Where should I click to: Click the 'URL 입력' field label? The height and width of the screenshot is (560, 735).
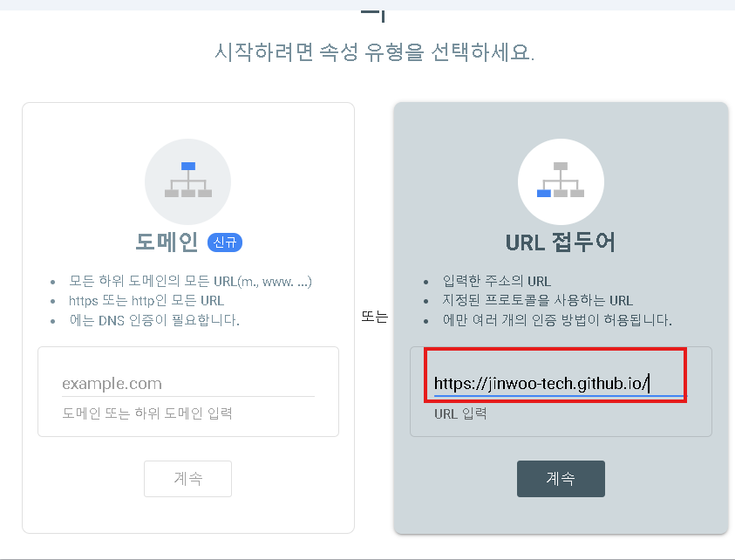(460, 413)
